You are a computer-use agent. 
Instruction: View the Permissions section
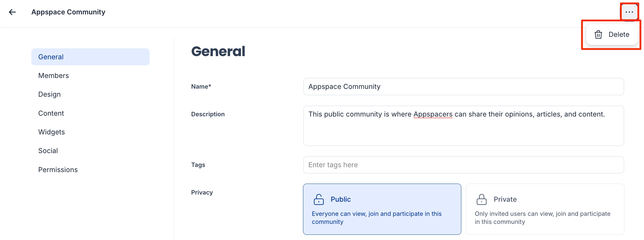click(x=58, y=170)
